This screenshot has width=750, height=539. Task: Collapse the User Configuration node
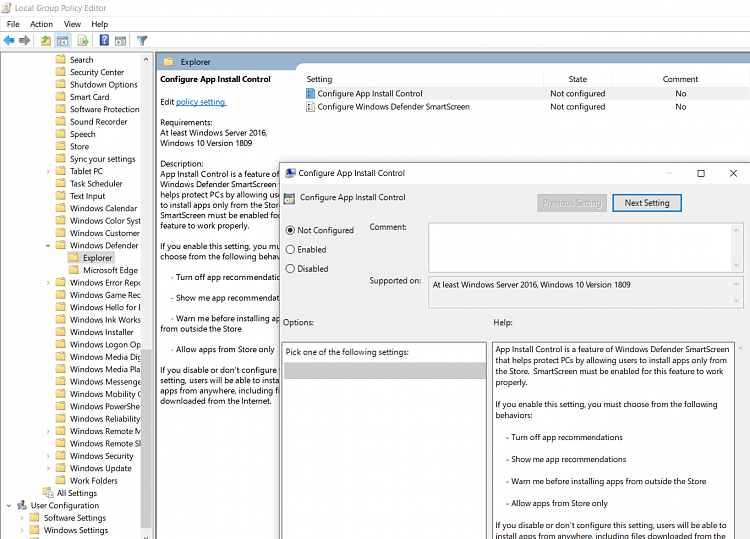[x=9, y=505]
